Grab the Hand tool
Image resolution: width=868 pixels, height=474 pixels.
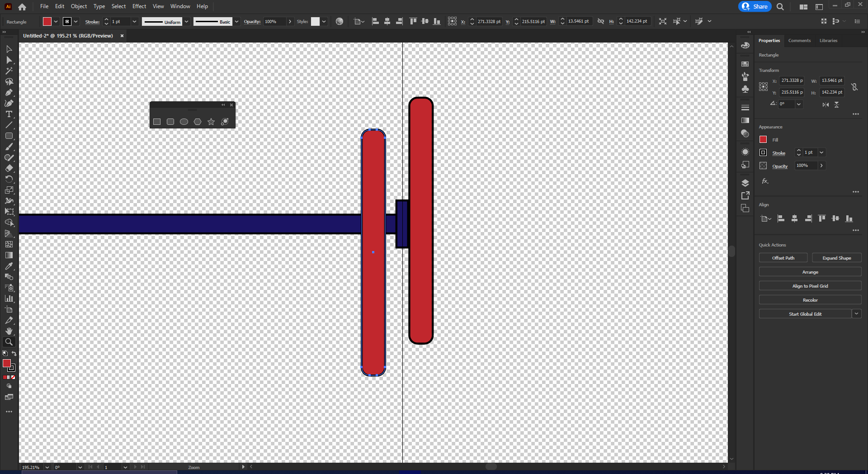(x=9, y=331)
